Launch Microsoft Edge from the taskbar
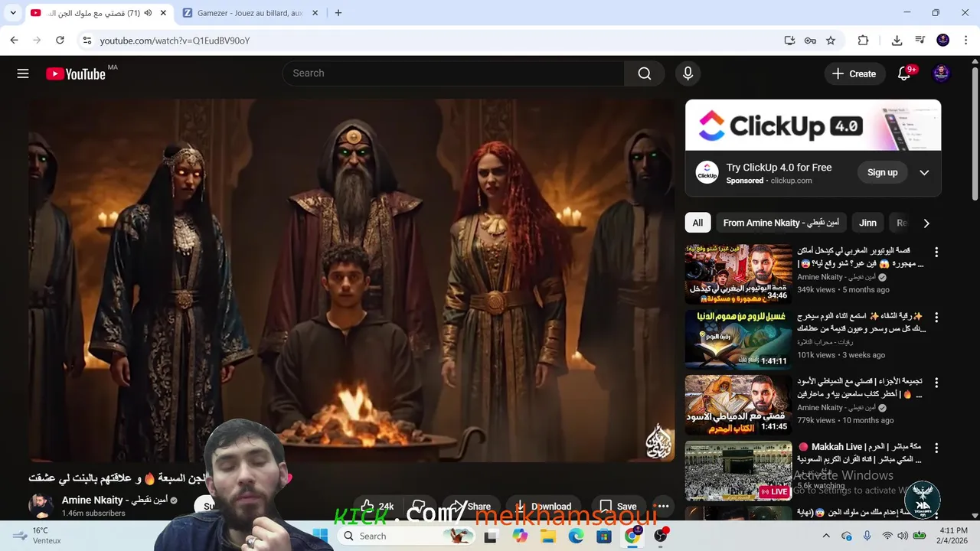980x551 pixels. (576, 536)
